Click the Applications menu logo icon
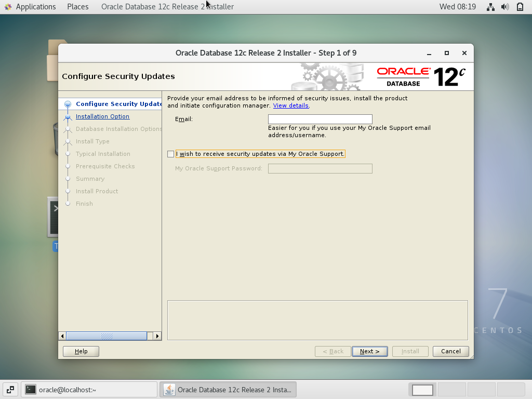The image size is (532, 399). [8, 7]
